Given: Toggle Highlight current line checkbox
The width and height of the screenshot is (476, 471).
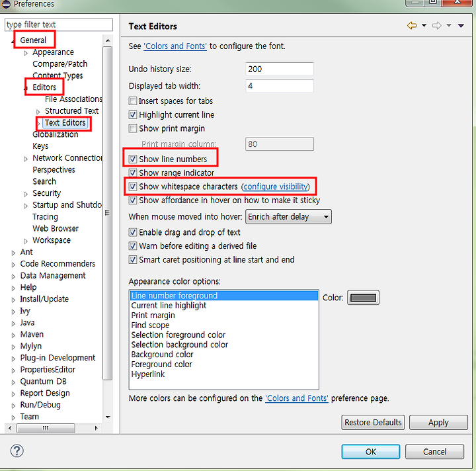Looking at the screenshot, I should pyautogui.click(x=133, y=114).
